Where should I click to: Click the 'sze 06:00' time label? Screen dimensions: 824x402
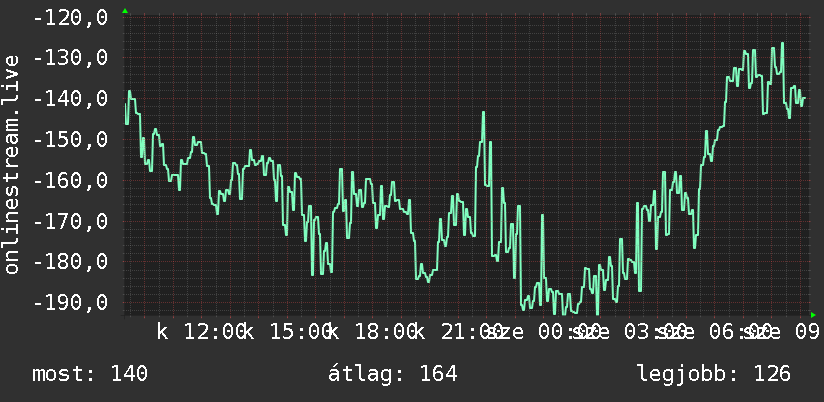tap(713, 333)
